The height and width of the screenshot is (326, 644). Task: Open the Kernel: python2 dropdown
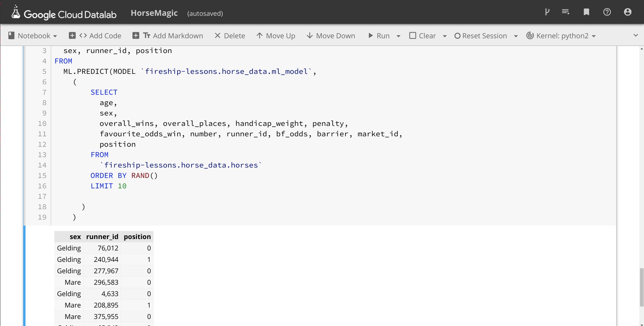[x=561, y=36]
